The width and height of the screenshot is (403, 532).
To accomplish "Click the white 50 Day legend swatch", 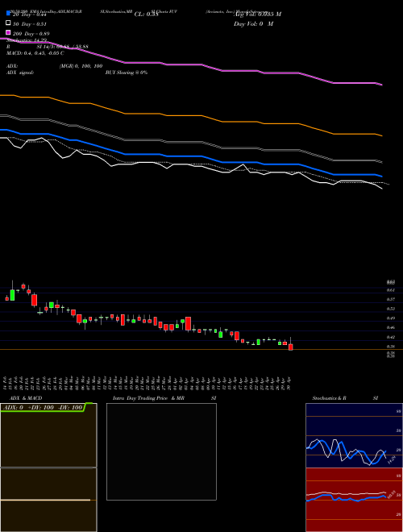I will (x=8, y=23).
